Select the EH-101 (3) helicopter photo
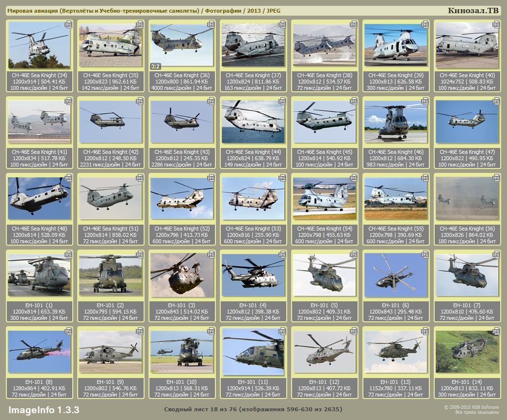This screenshot has width=507, height=420. coord(182,275)
